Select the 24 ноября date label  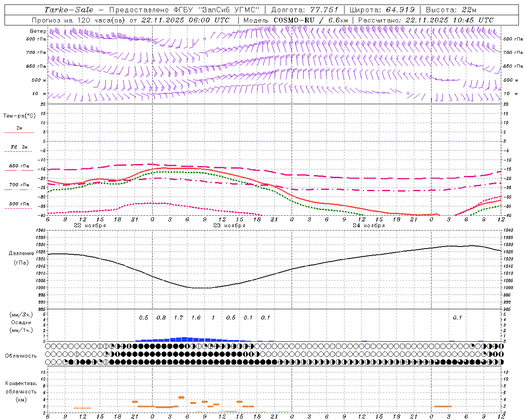pos(369,226)
